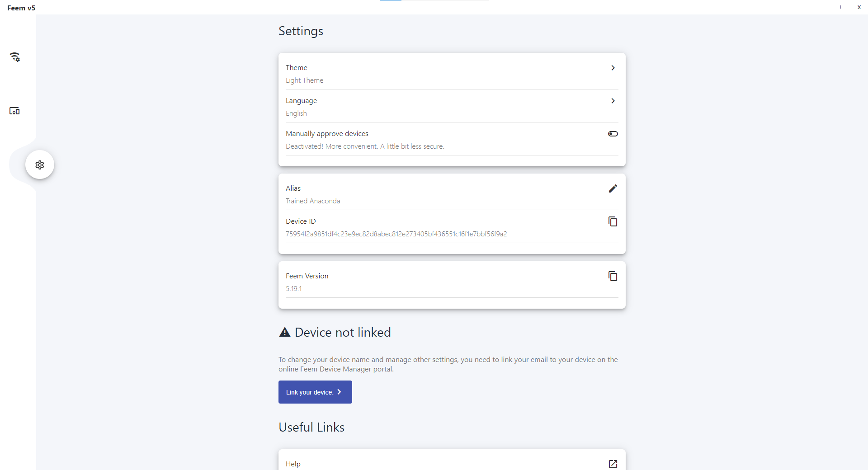
Task: Open Help via external link icon
Action: 613,464
